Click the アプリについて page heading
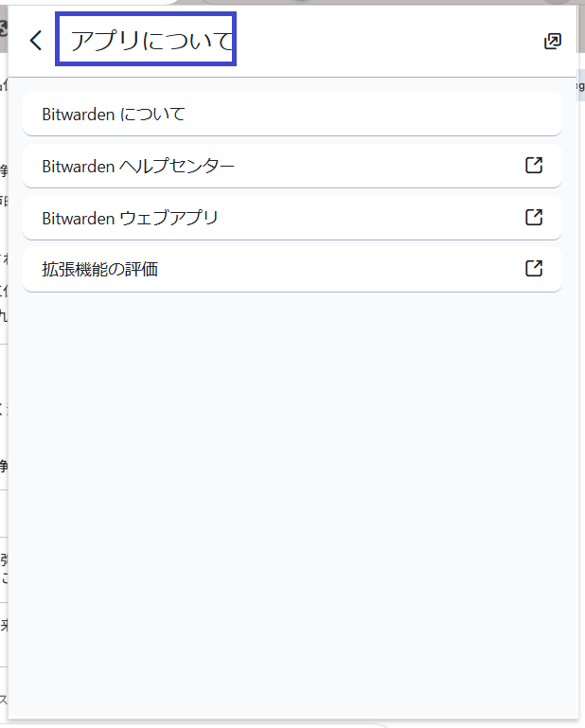Image resolution: width=585 pixels, height=728 pixels. (151, 41)
